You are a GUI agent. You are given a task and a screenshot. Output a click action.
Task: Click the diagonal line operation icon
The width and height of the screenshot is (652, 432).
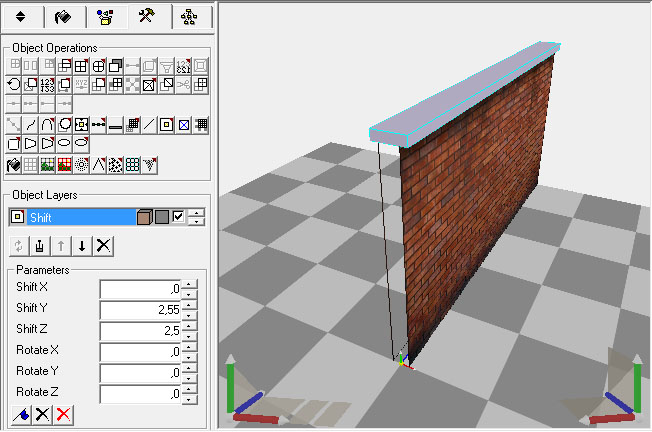click(x=150, y=124)
